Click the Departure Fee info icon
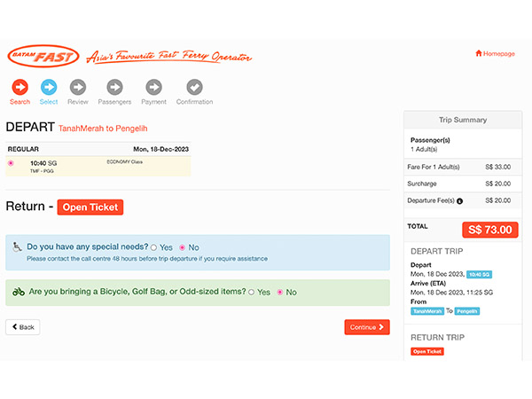 coord(459,201)
